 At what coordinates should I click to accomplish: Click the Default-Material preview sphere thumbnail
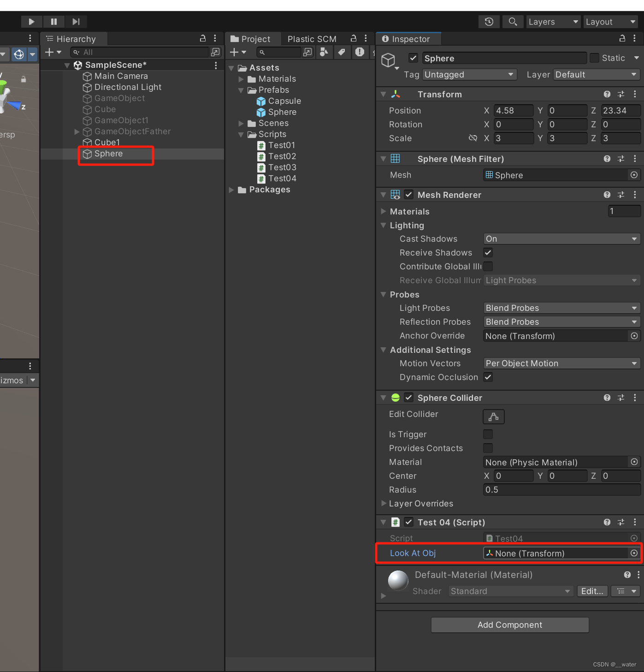(398, 581)
